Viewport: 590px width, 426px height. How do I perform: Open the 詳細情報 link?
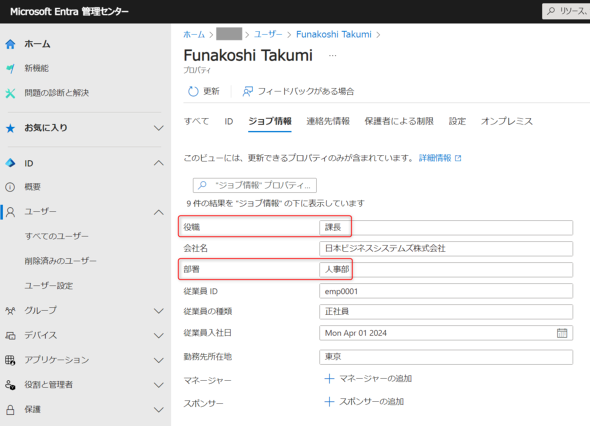(435, 158)
